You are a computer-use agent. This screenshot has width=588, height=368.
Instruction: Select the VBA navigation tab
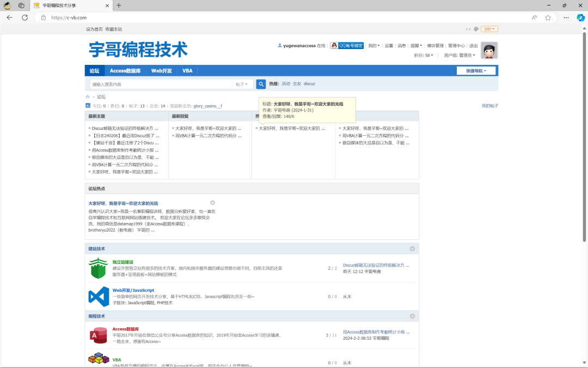[x=187, y=71]
